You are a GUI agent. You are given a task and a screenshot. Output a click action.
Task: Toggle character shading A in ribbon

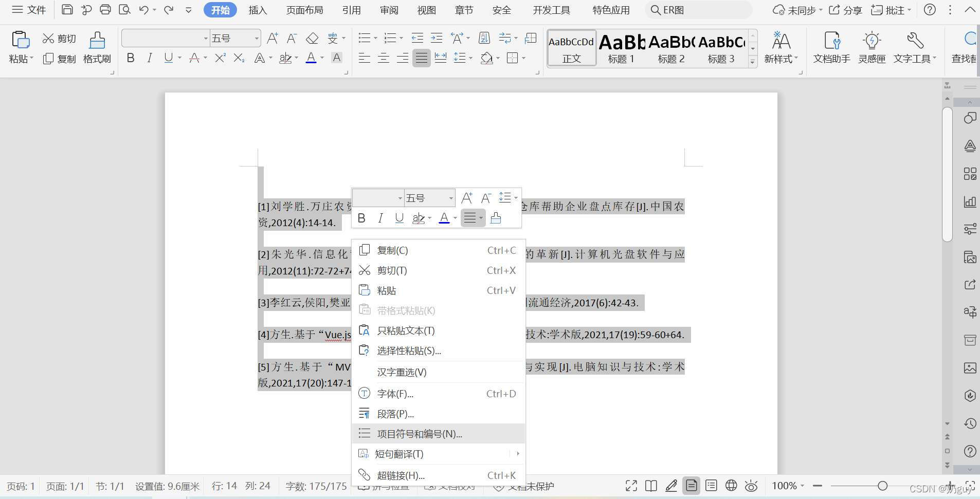point(337,58)
